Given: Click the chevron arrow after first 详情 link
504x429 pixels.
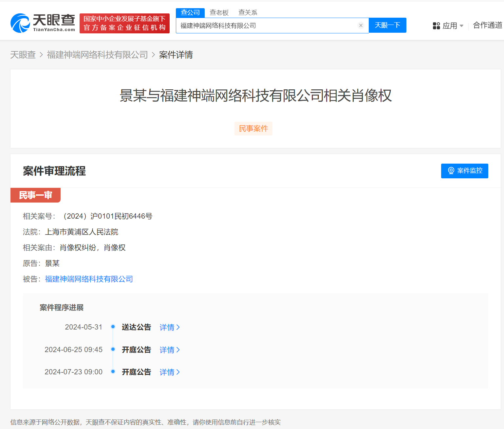Looking at the screenshot, I should [178, 327].
